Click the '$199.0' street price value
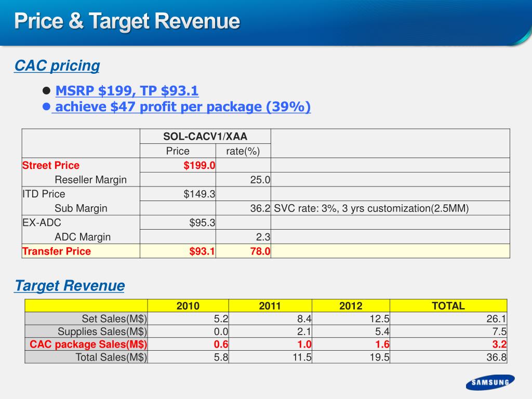 (199, 165)
